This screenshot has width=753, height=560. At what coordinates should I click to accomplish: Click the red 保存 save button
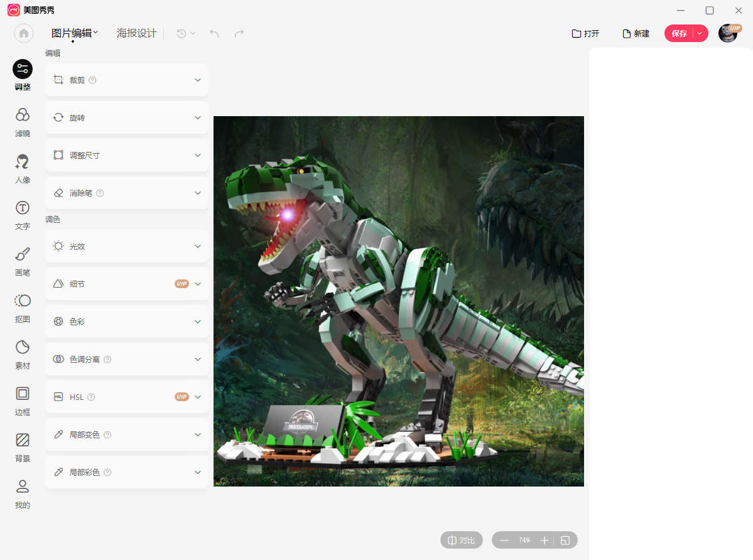click(679, 34)
